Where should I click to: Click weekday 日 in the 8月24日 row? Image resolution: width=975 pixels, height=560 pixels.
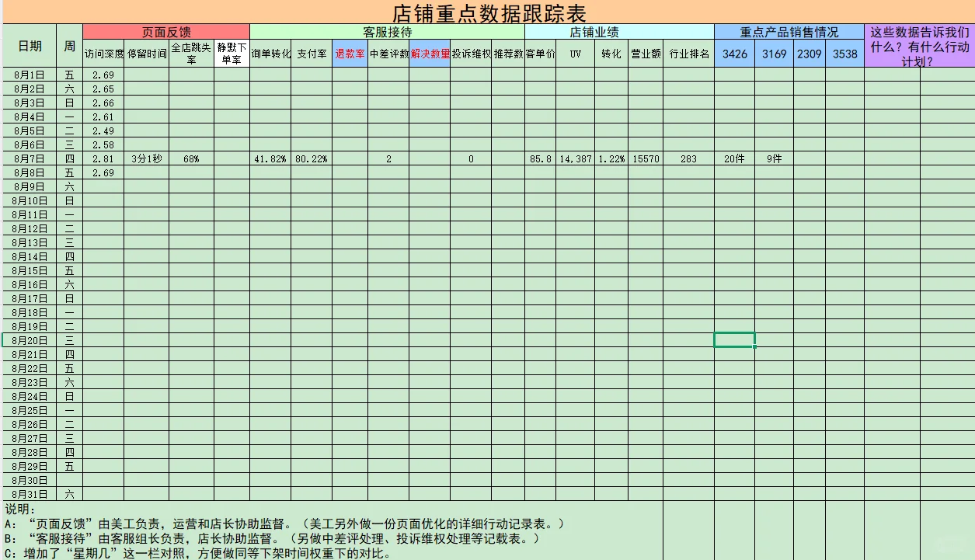coord(70,396)
